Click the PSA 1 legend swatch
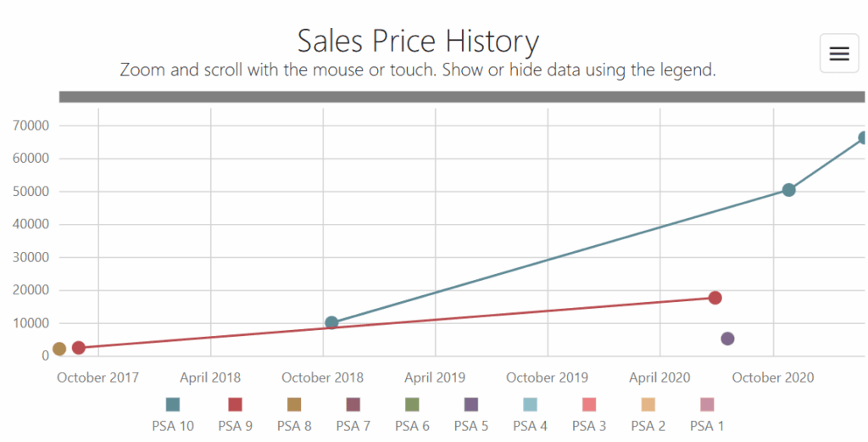The width and height of the screenshot is (868, 442). (707, 405)
